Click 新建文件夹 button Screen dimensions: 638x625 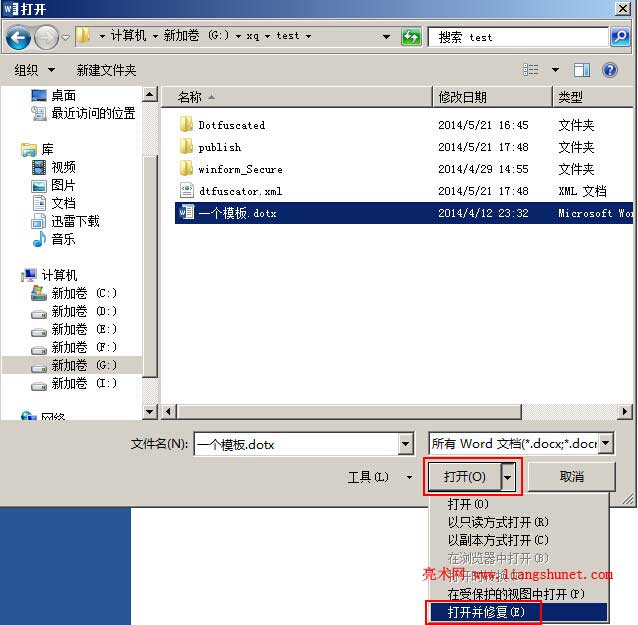106,70
